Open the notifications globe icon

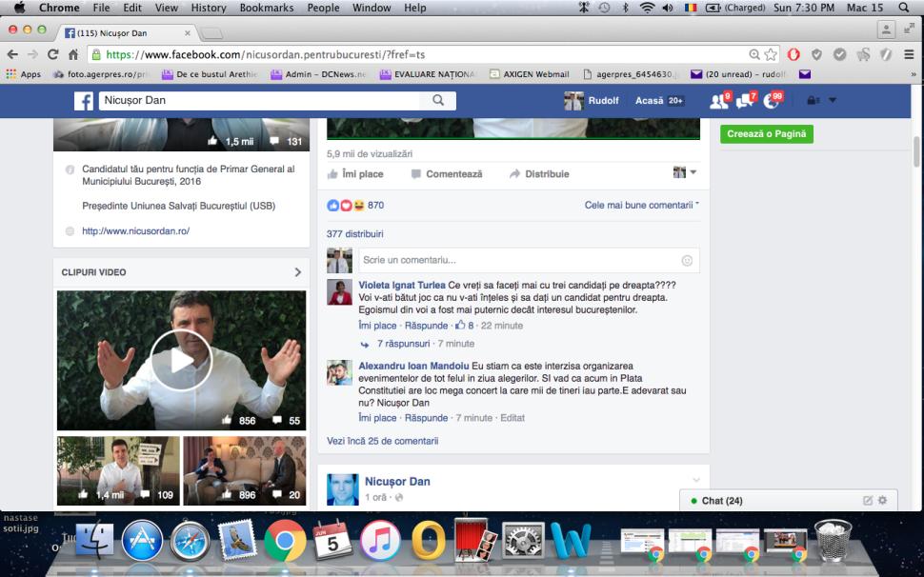click(772, 100)
